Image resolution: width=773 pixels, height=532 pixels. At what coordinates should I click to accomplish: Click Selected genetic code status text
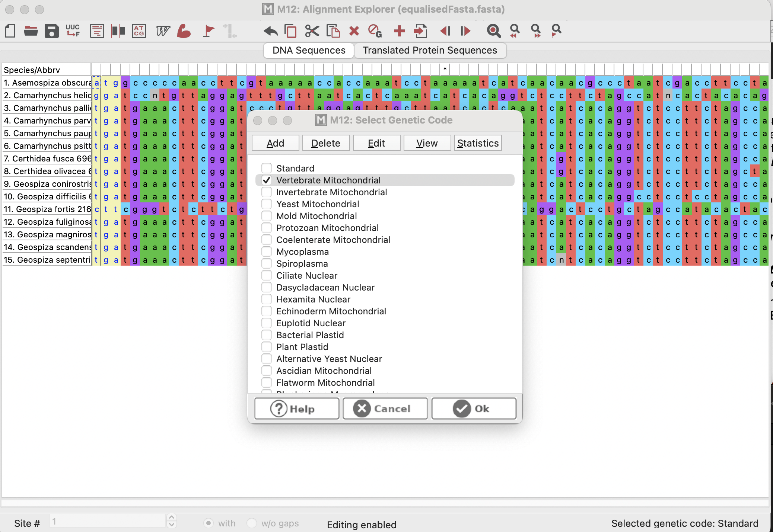tap(684, 523)
